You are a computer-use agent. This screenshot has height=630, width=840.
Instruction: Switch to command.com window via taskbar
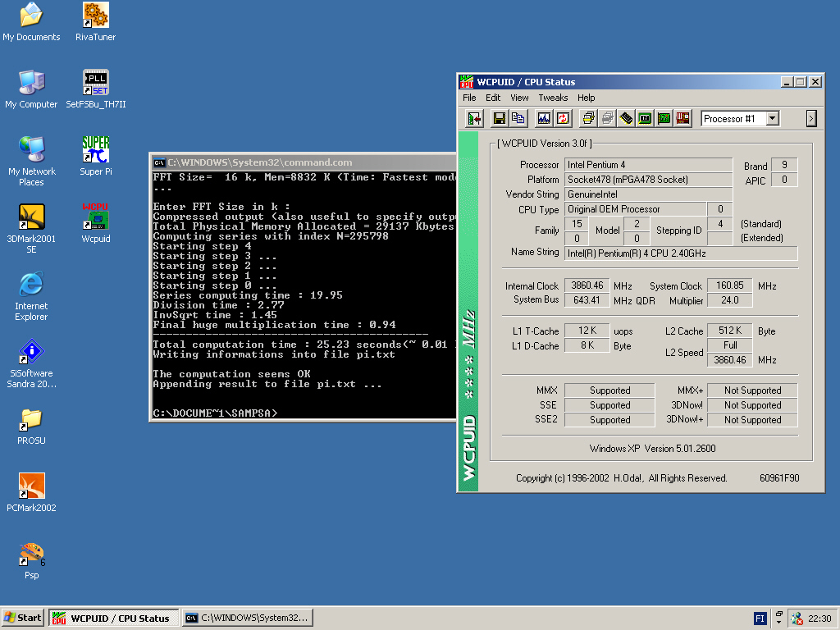coord(248,619)
